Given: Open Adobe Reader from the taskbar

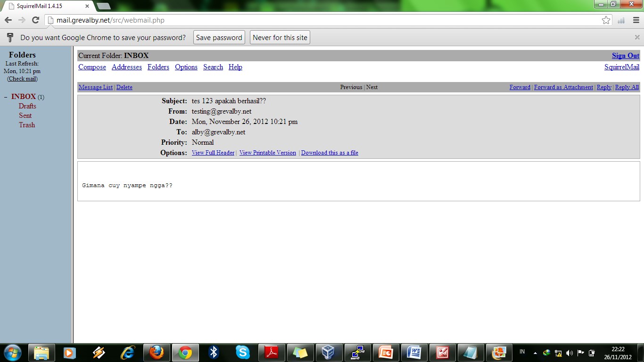Looking at the screenshot, I should [271, 352].
